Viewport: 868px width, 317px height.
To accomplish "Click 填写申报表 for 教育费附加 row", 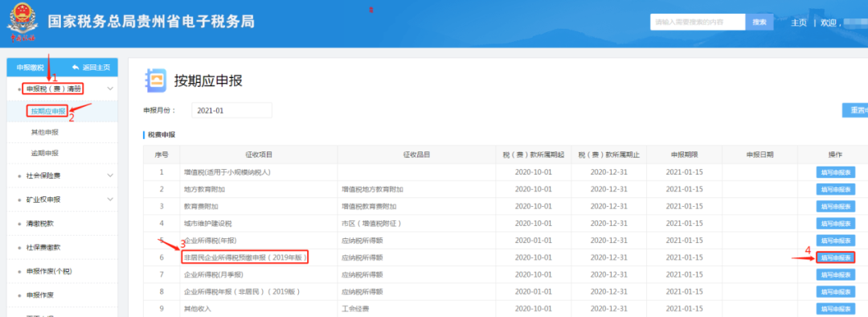I will pos(835,207).
